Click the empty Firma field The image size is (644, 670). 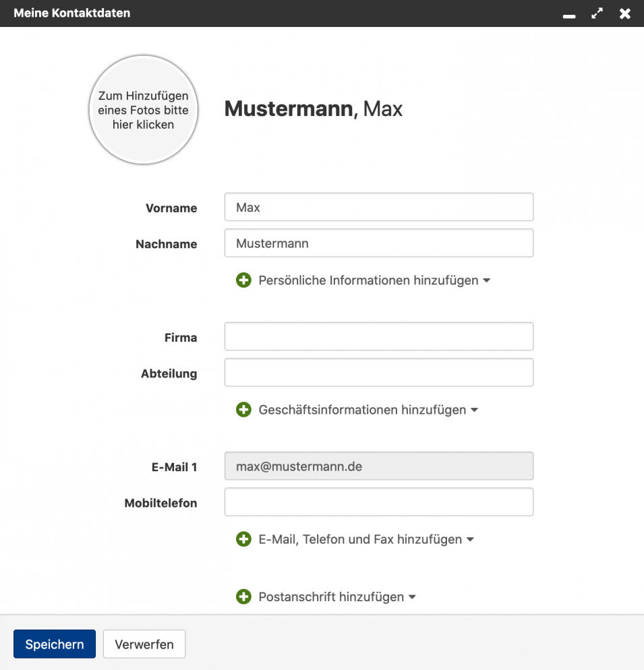[x=378, y=336]
